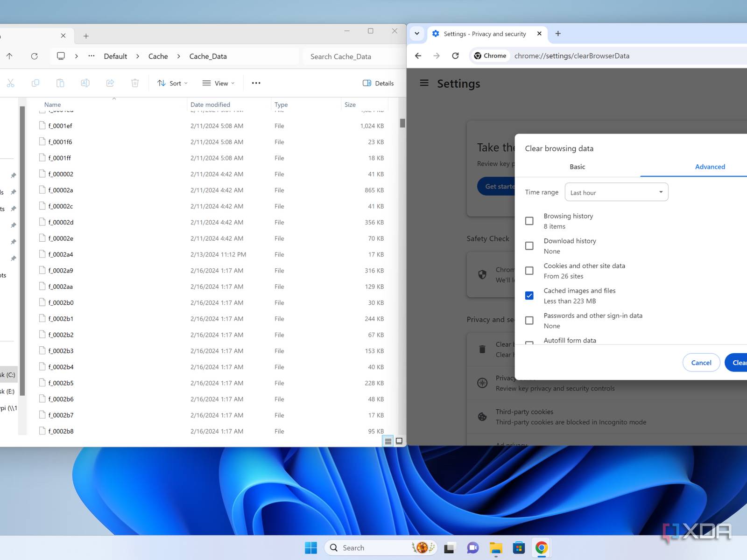The image size is (747, 560).
Task: Refresh the File Explorer folder view
Action: pos(34,56)
